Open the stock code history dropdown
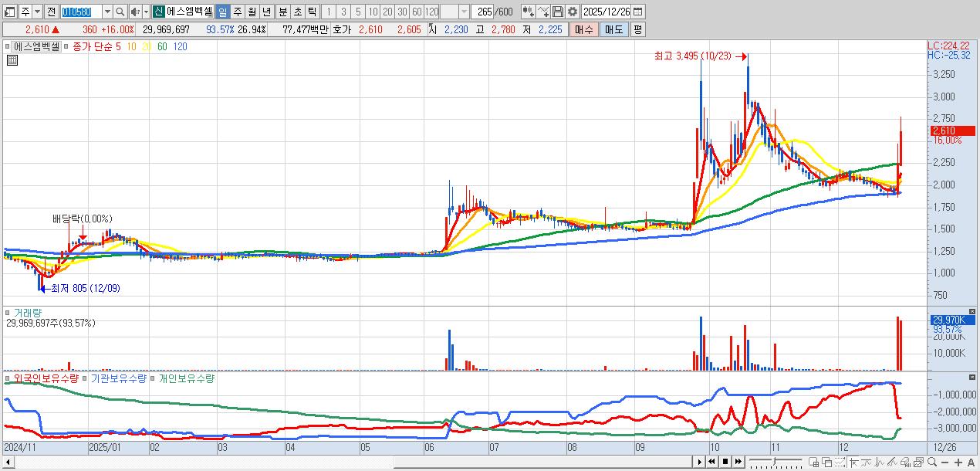This screenshot has width=980, height=471. (x=107, y=12)
